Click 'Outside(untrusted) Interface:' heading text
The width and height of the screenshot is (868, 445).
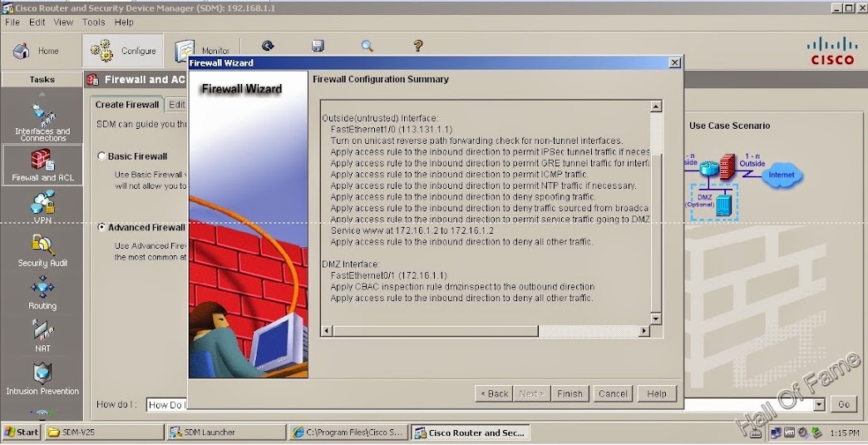click(x=380, y=118)
